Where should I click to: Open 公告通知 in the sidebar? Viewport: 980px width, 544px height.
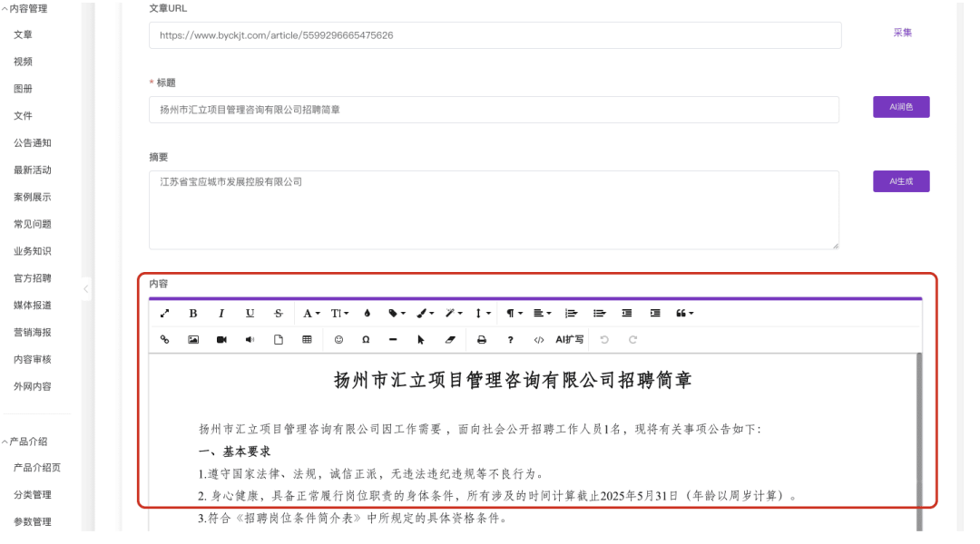click(33, 143)
